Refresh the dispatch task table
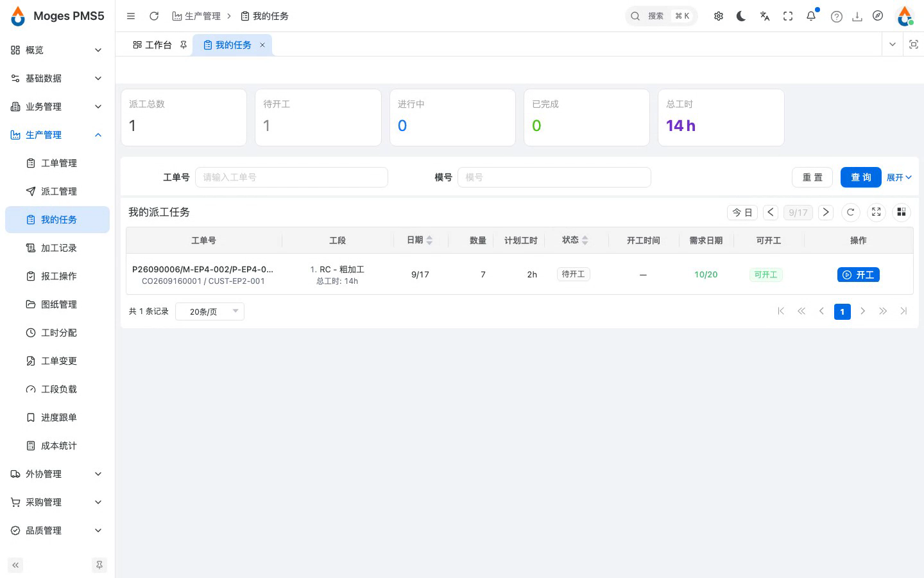924x578 pixels. (x=850, y=212)
